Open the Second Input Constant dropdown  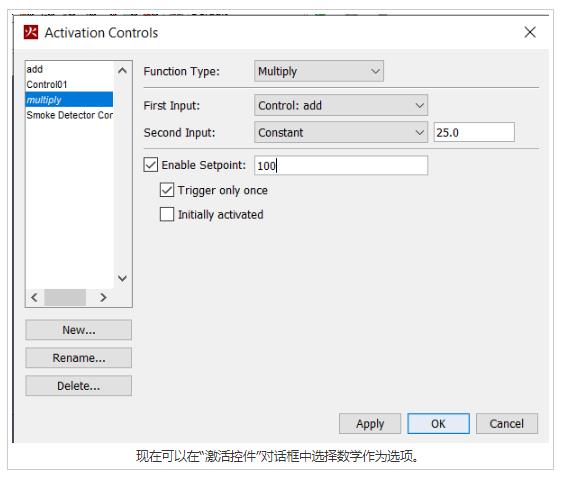[x=341, y=132]
